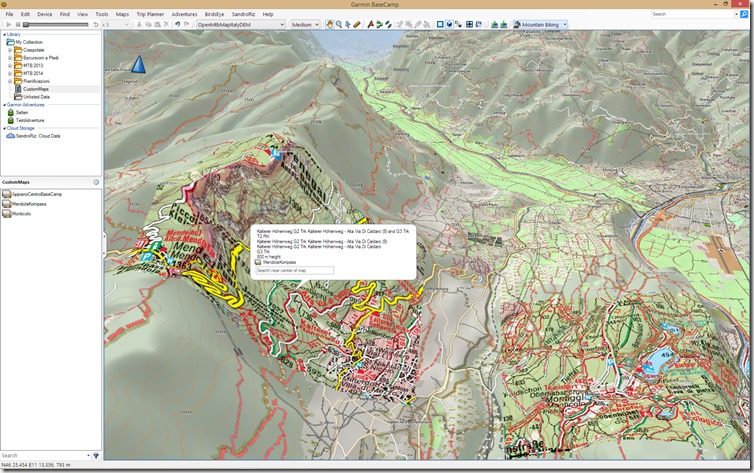
Task: Click the Delete X icon
Action: pyautogui.click(x=166, y=24)
